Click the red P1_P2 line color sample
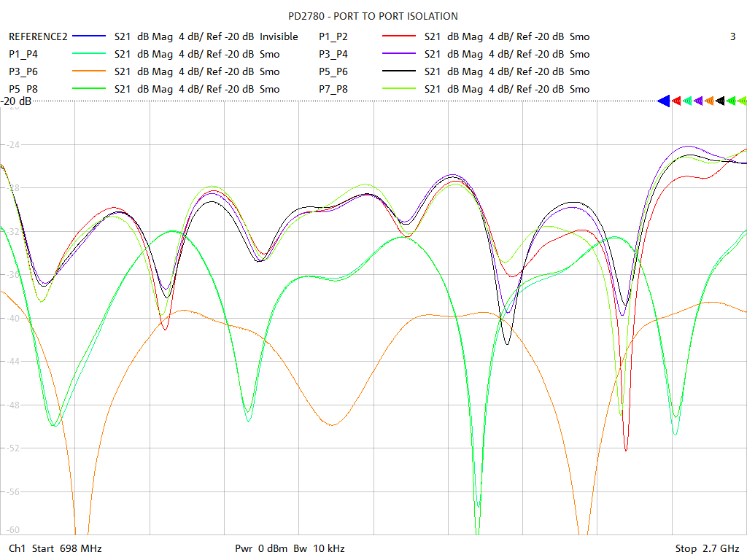Screen dimensions: 747x560 click(399, 36)
